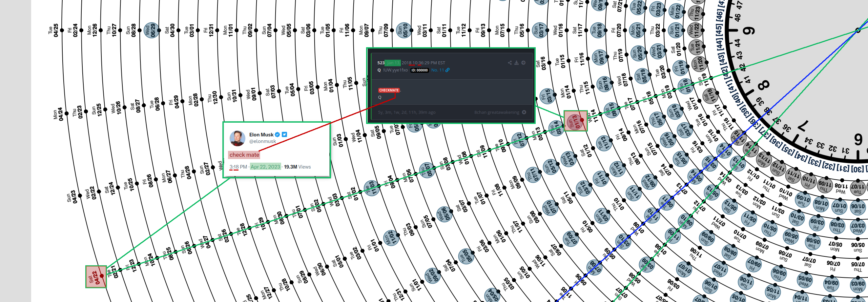This screenshot has width=868, height=302.
Task: Click the chain link icon beside No. 11
Action: tap(447, 70)
